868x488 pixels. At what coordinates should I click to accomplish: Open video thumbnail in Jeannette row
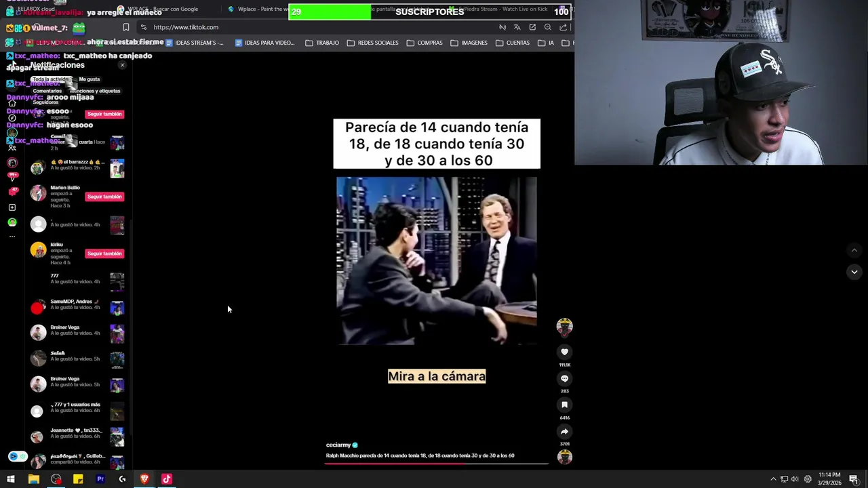tap(117, 436)
